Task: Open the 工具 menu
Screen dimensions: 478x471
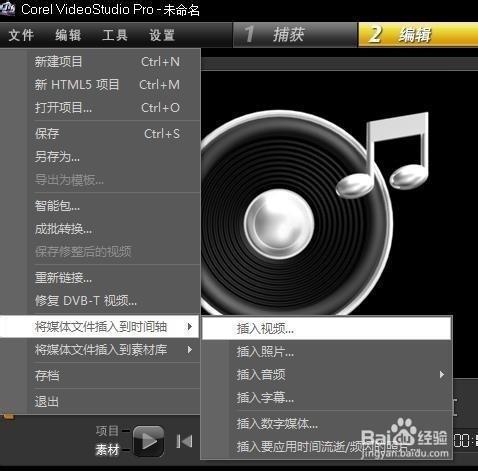Action: pos(115,35)
